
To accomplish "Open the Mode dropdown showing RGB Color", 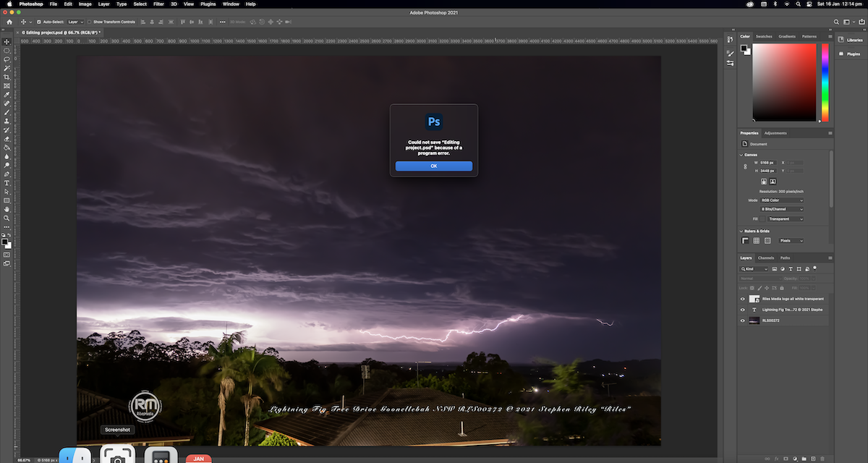I will [781, 200].
